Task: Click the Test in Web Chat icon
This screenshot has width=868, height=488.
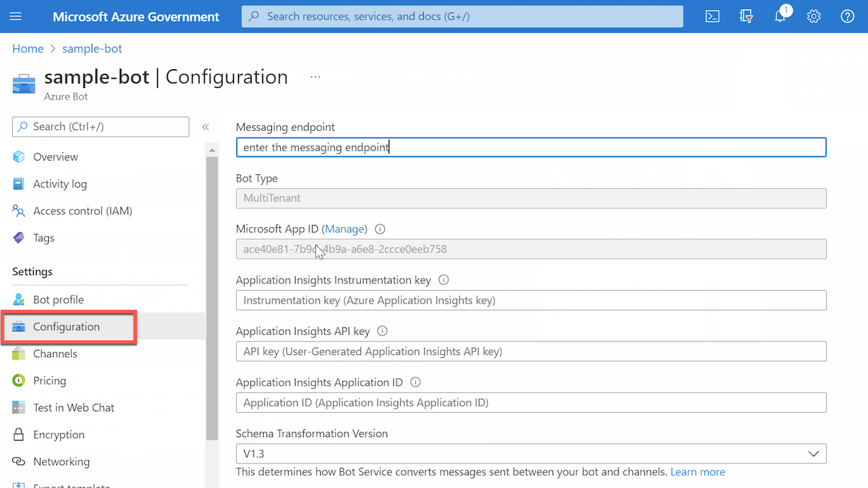Action: click(19, 408)
